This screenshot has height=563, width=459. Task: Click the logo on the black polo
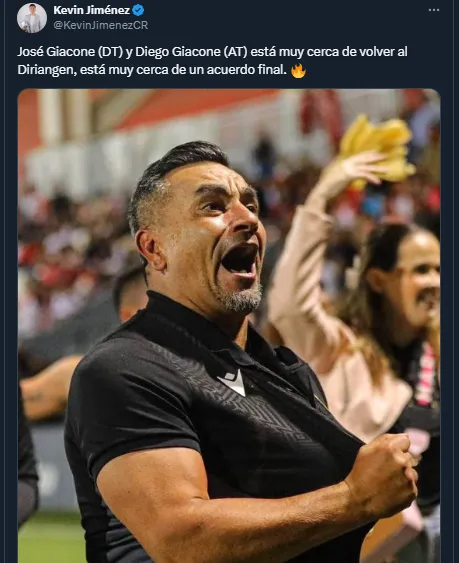pyautogui.click(x=232, y=382)
